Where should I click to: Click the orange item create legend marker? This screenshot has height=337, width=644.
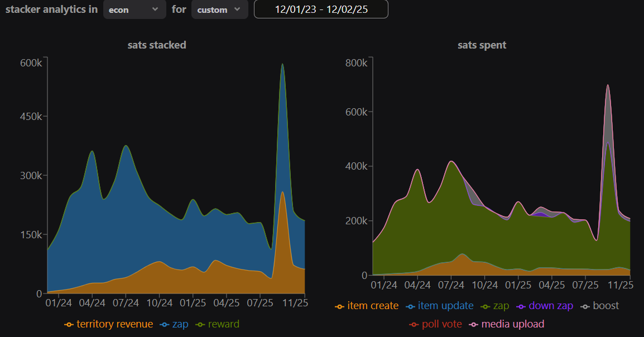(339, 306)
